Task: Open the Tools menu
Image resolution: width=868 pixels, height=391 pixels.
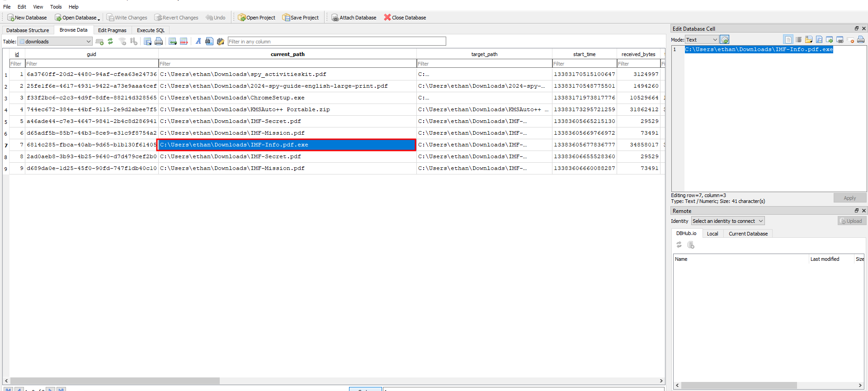Action: [56, 7]
